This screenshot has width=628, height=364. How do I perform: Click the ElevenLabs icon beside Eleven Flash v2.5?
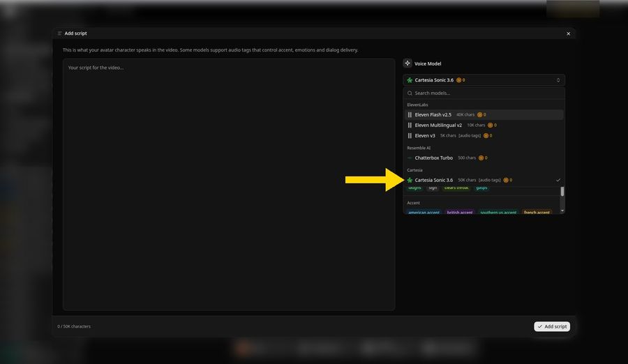410,114
